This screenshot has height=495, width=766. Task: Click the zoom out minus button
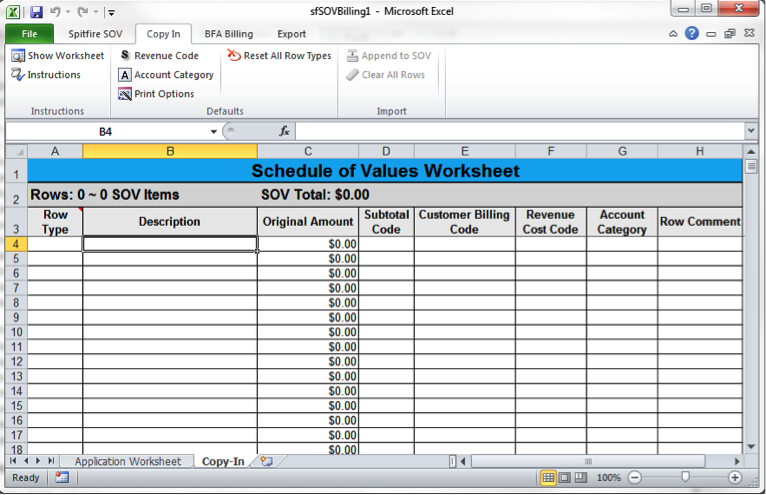[x=635, y=477]
